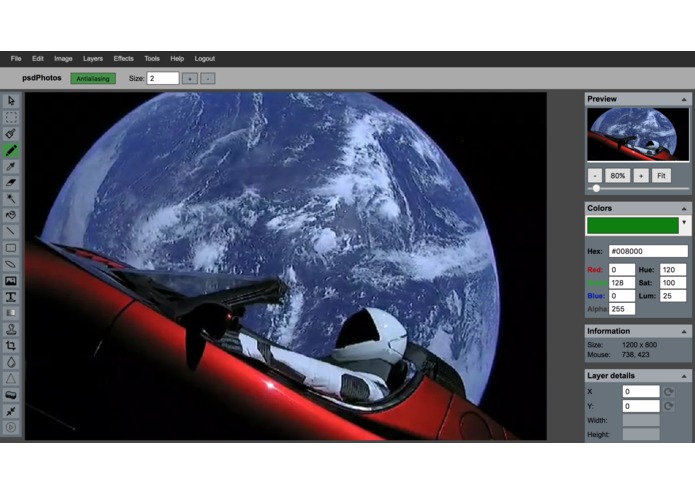Select the Desaturate sponge tool

[x=11, y=395]
